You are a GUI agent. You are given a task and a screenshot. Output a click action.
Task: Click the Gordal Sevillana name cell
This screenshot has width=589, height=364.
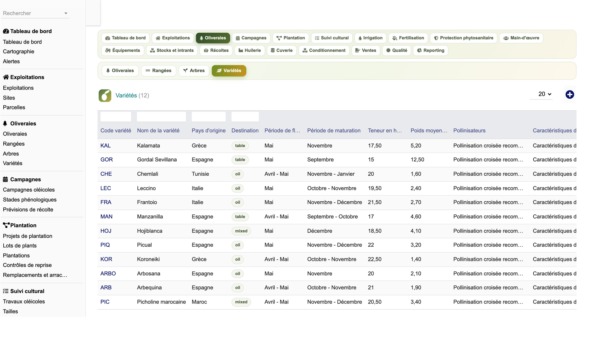157,160
